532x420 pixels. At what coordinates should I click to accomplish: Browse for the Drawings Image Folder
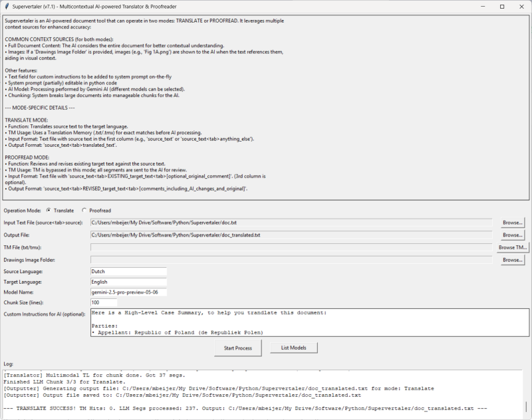coord(512,260)
